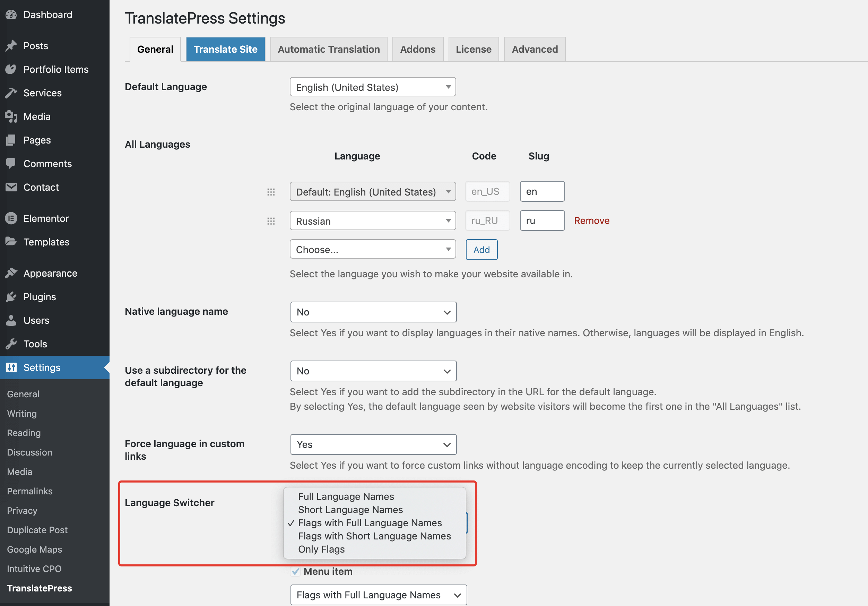Uncheck the Menu item checkbox
This screenshot has height=606, width=868.
[296, 572]
